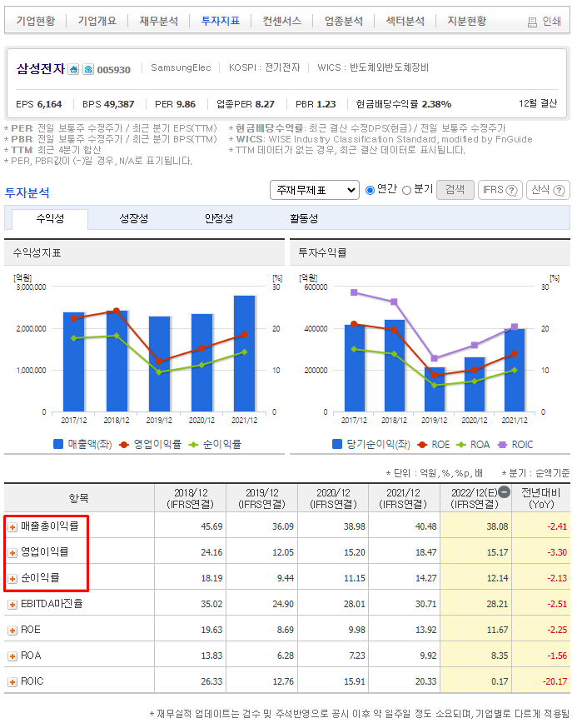577x728 pixels.
Task: Click the home icon next to 삼성전자
Action: coord(73,70)
